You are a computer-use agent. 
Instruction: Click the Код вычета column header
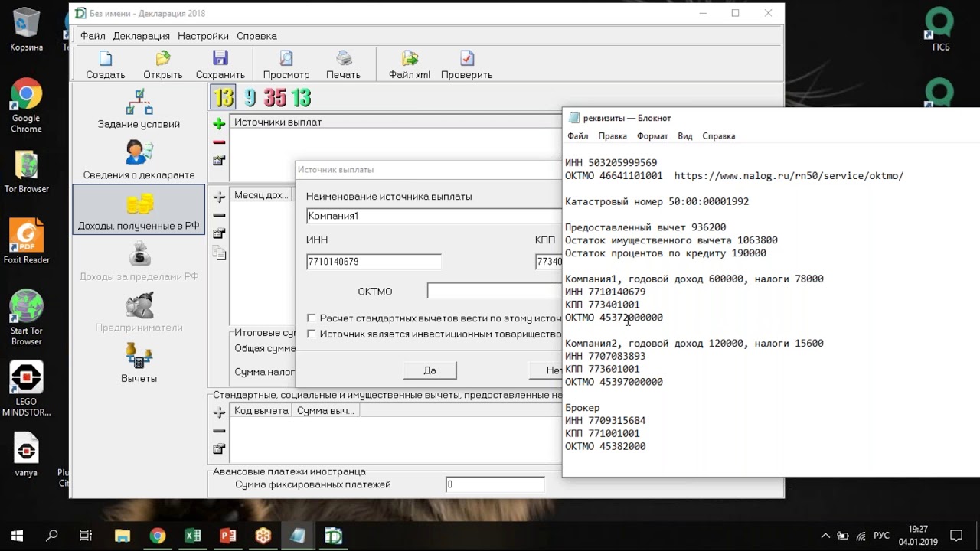(261, 411)
